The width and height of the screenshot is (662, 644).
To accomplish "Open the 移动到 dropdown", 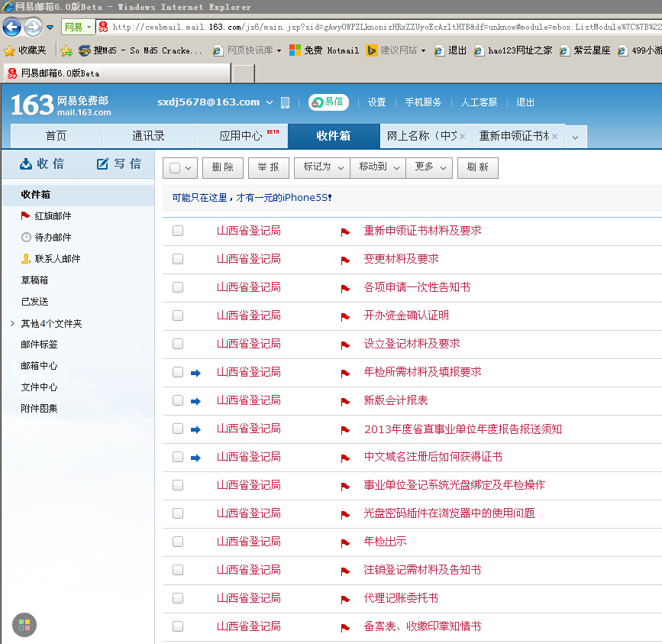I will 378,167.
